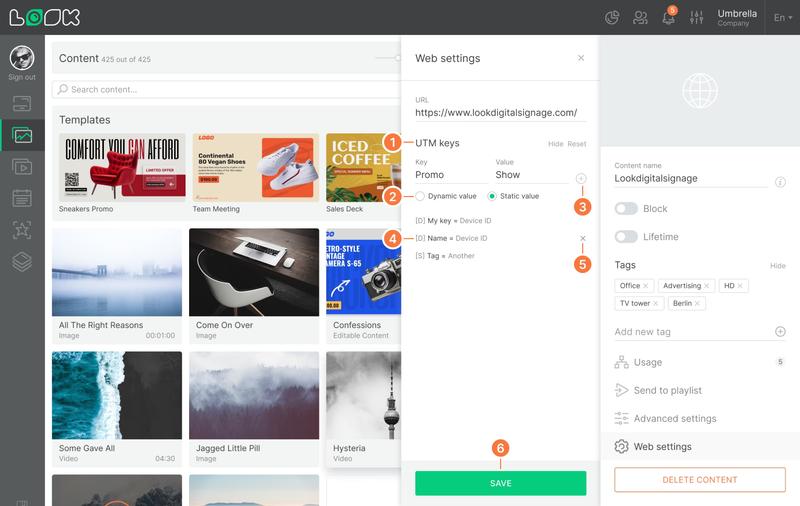
Task: Open the content images icon in sidebar
Action: tap(22, 135)
